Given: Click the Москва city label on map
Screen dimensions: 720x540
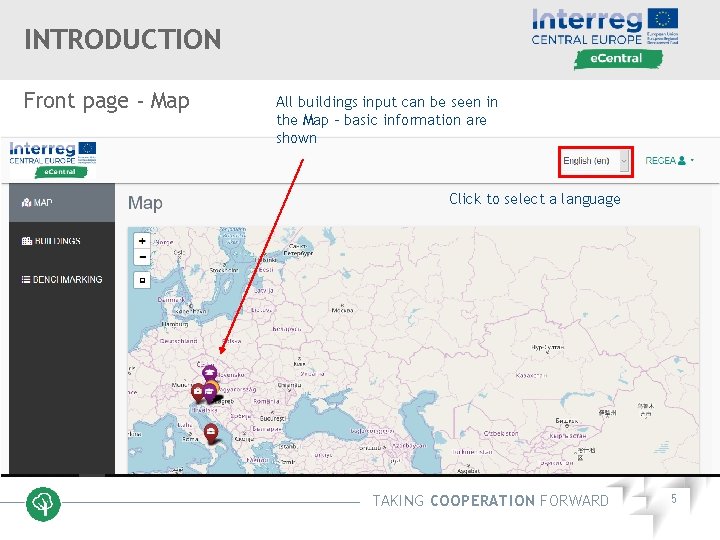Looking at the screenshot, I should coord(343,310).
